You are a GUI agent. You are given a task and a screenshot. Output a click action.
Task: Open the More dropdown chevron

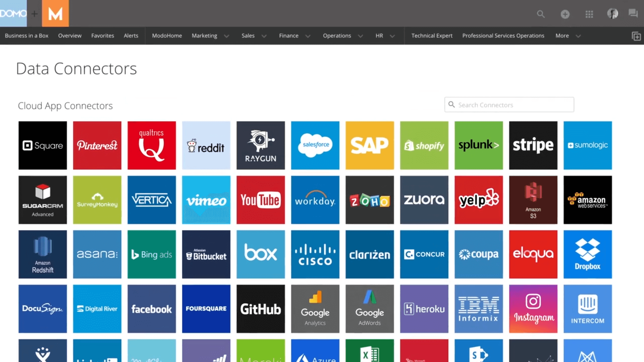[x=578, y=36]
